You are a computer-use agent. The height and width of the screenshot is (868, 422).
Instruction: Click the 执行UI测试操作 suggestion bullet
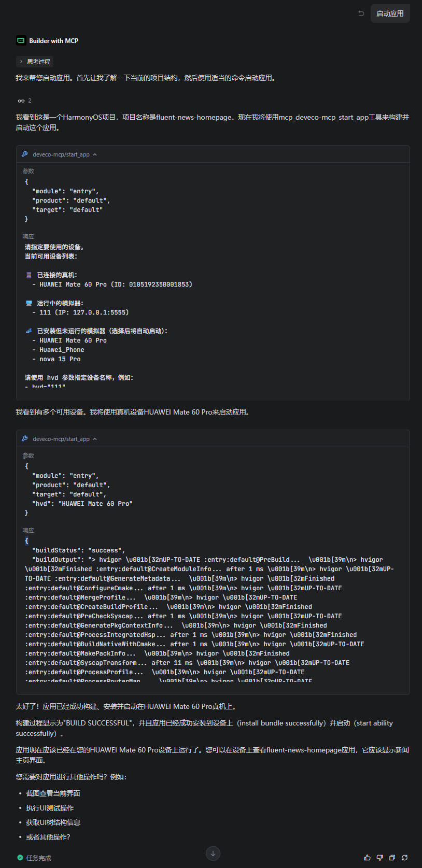pyautogui.click(x=50, y=808)
